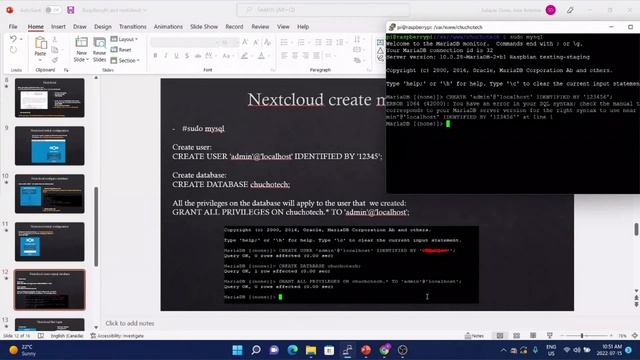Select slide 9 thumbnail
This screenshot has height=360, width=640.
click(50, 146)
